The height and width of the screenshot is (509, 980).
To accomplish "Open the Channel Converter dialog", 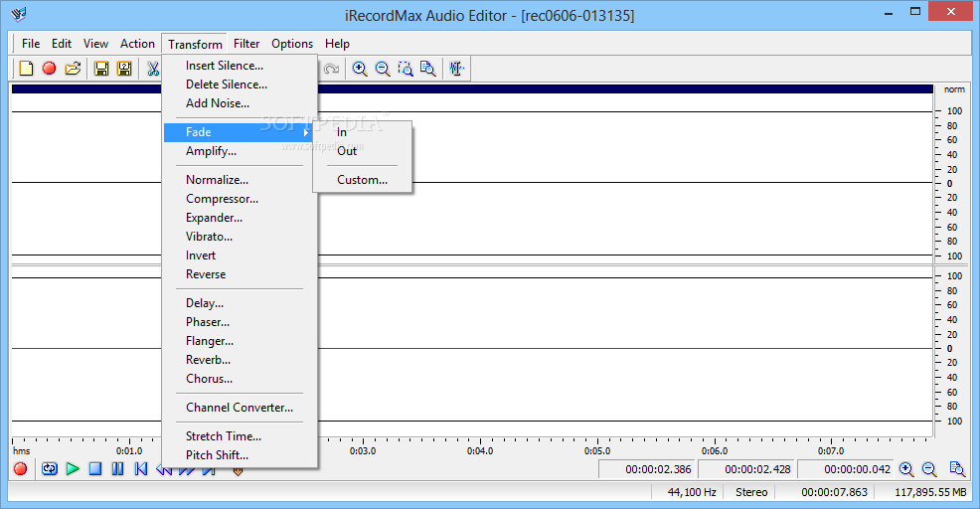I will pyautogui.click(x=240, y=407).
